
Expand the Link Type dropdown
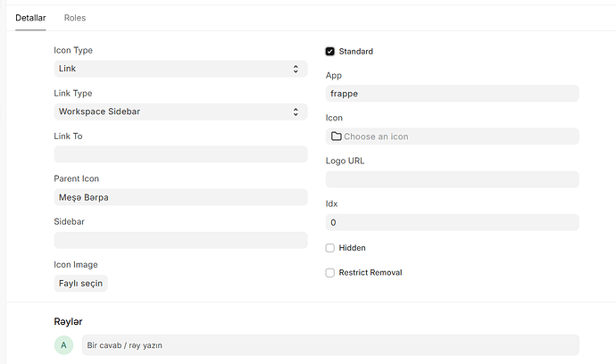(180, 112)
